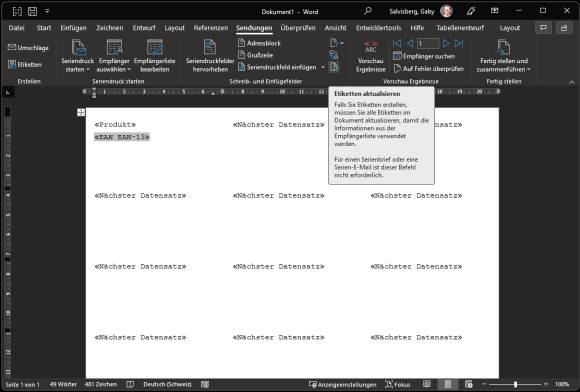Switch to Read Mode view
Viewport: 580px width, 392px height.
pos(427,385)
